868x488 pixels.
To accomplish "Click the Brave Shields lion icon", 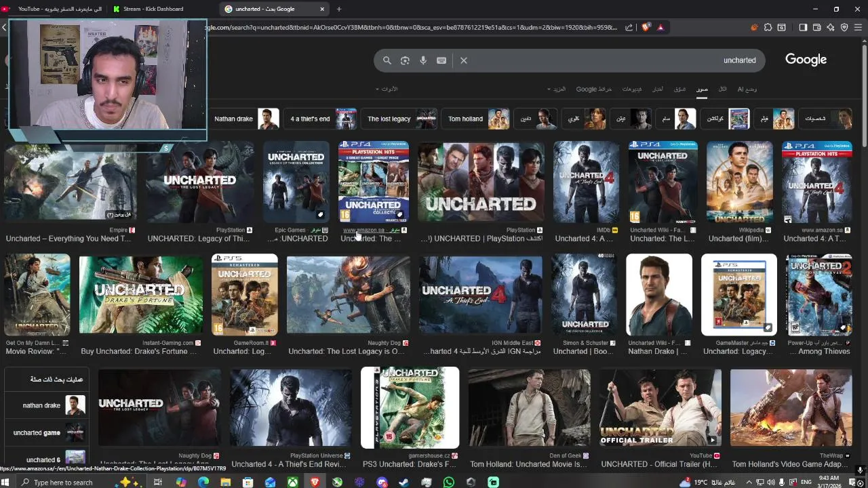I will (x=646, y=27).
